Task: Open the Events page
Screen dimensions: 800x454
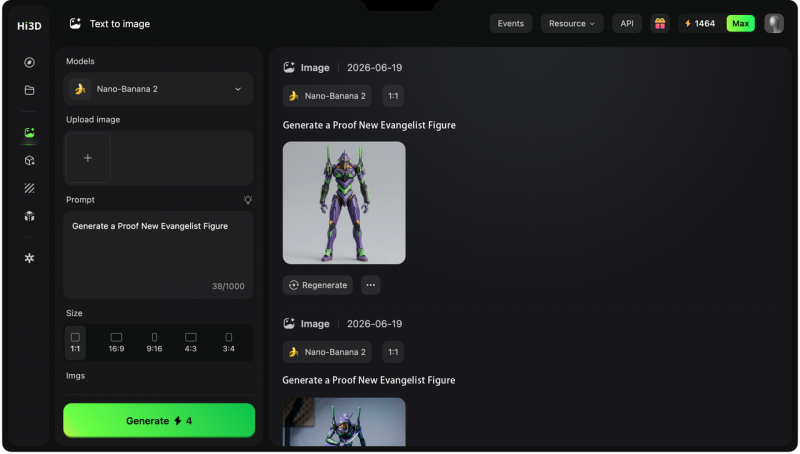Action: point(511,23)
